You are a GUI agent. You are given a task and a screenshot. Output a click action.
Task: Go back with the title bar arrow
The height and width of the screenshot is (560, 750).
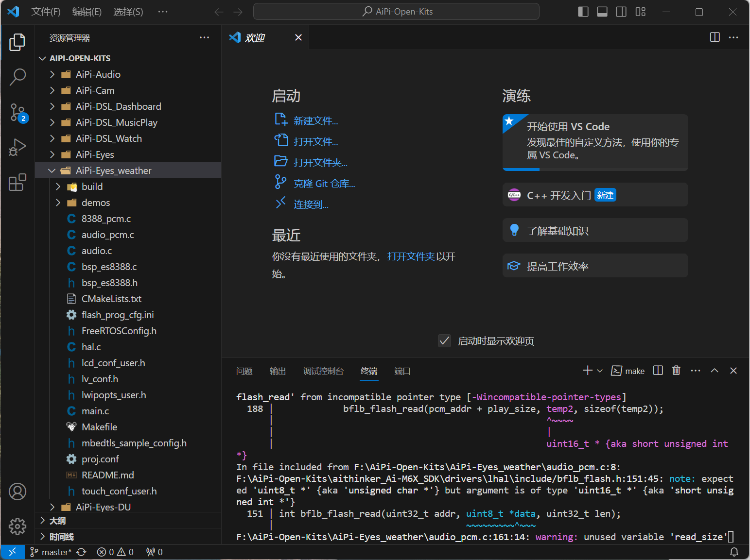pyautogui.click(x=219, y=12)
